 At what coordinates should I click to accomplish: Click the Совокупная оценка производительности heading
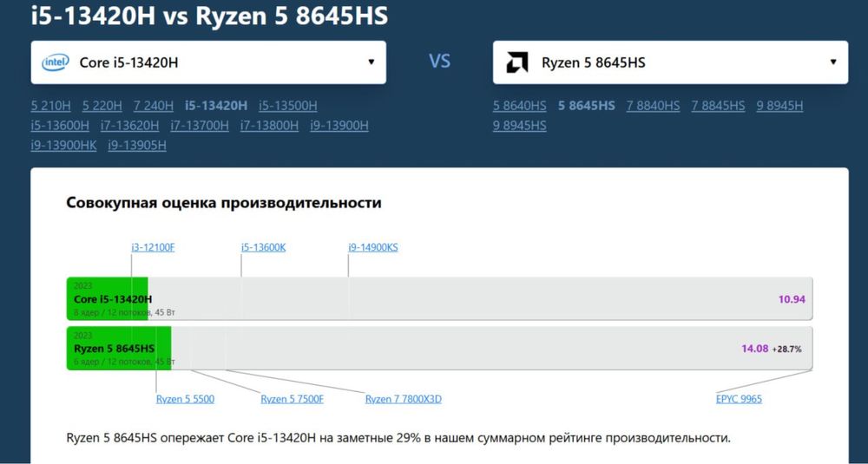[224, 202]
